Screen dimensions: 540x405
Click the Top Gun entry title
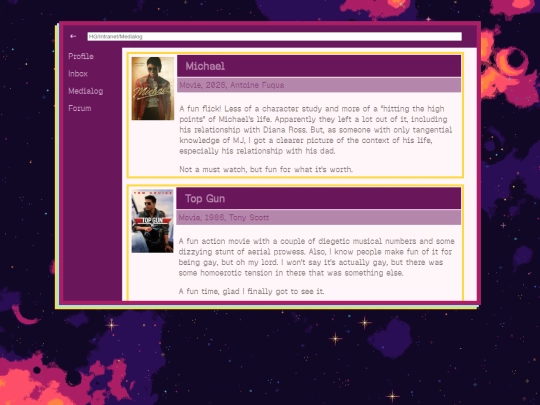(205, 198)
